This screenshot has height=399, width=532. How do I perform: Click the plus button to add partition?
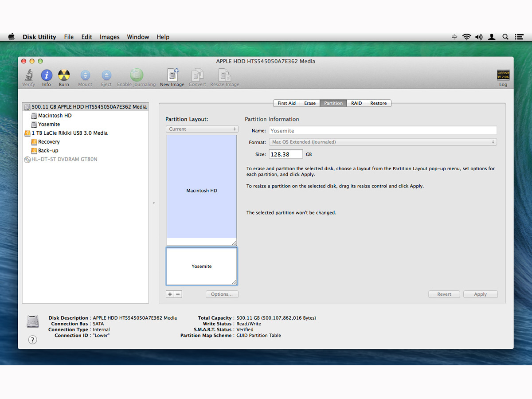[170, 294]
